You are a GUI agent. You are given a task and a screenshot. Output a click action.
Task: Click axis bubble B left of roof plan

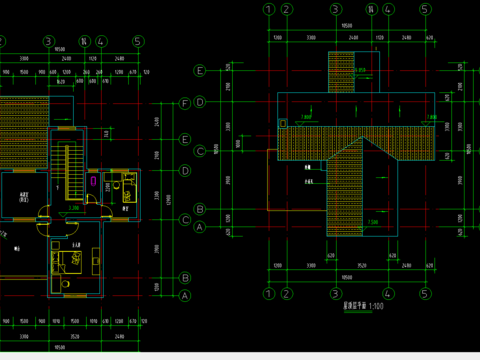pos(200,209)
